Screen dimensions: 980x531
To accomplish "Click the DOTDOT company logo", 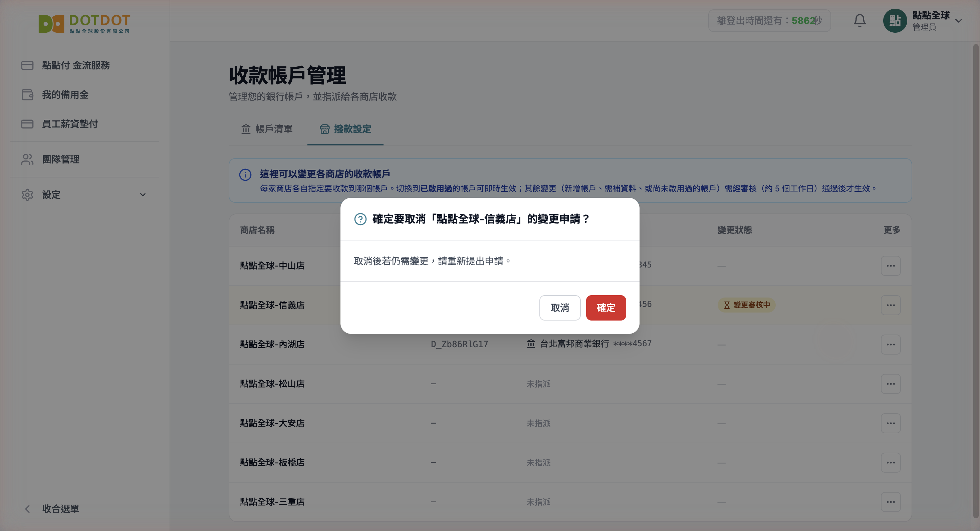I will click(x=84, y=24).
